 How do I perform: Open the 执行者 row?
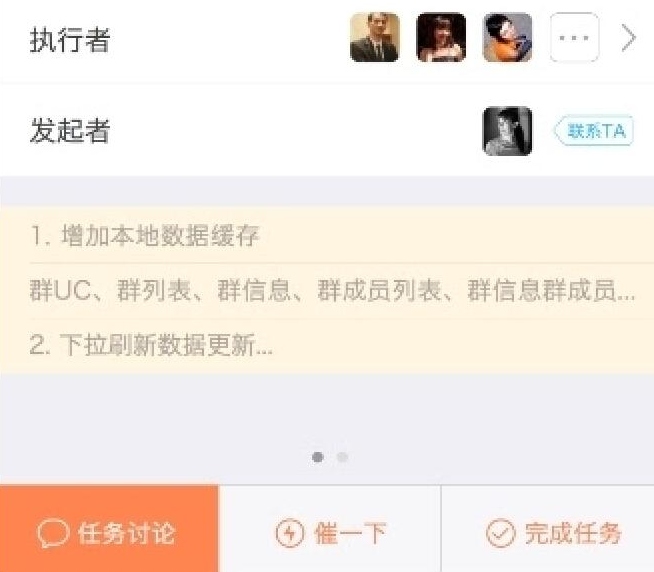327,40
